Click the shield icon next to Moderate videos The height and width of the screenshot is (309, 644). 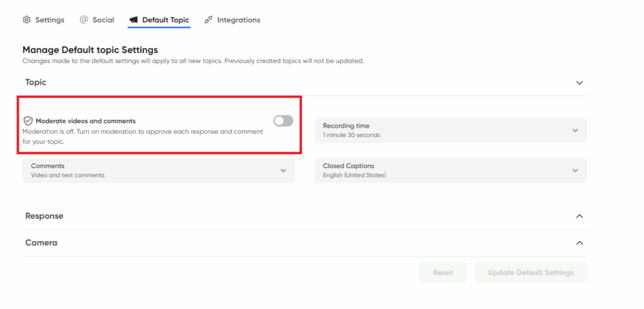[x=28, y=121]
